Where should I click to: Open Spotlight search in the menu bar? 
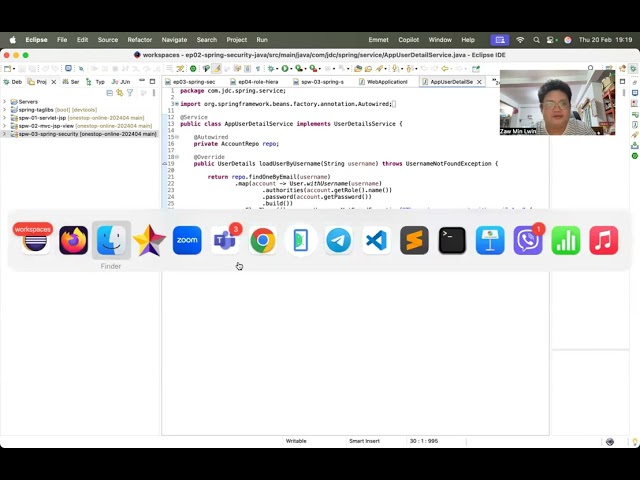(x=536, y=40)
